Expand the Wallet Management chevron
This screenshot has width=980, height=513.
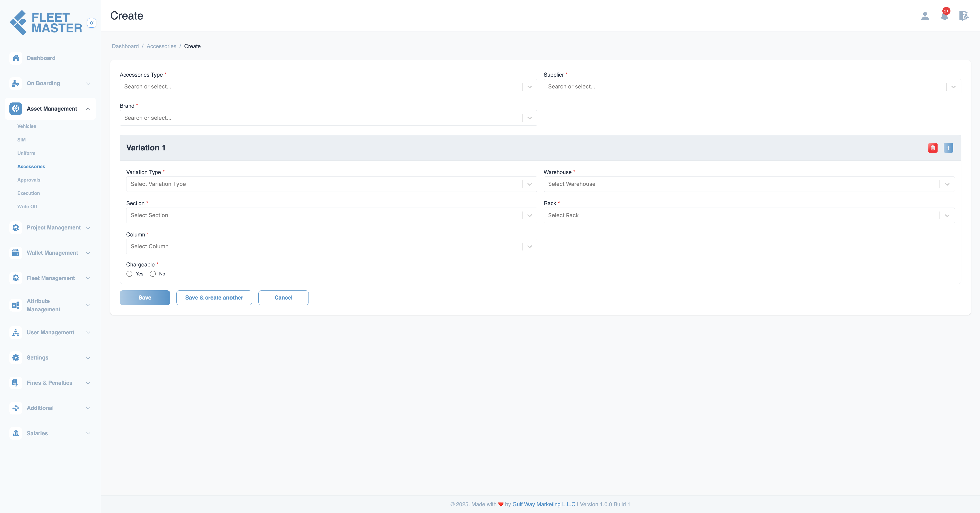[x=88, y=253]
